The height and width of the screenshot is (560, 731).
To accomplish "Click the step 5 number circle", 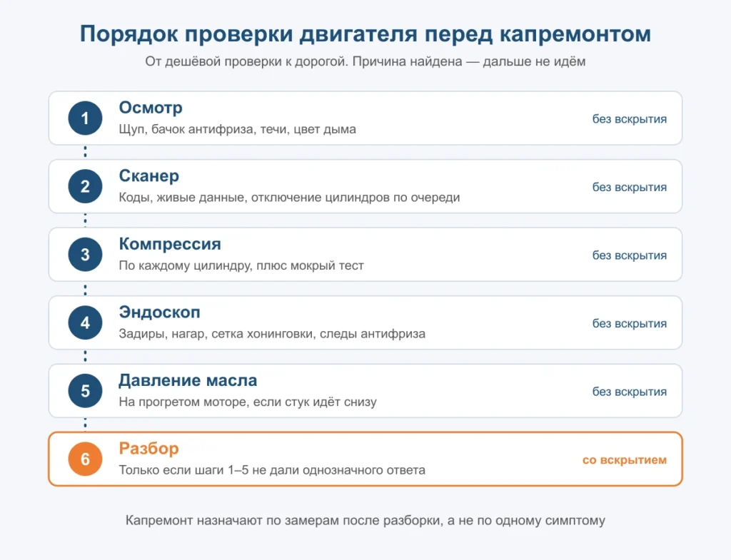I will [86, 390].
